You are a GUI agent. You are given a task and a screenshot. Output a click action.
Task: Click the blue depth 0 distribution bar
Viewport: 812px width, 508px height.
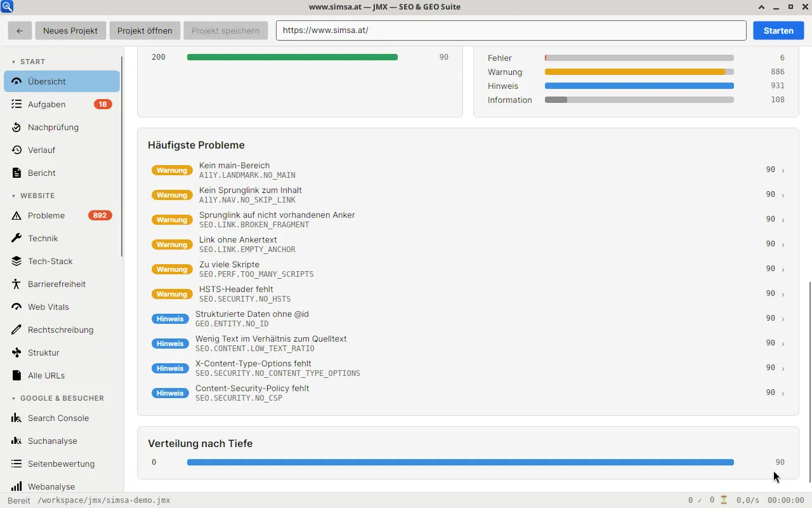pos(461,462)
